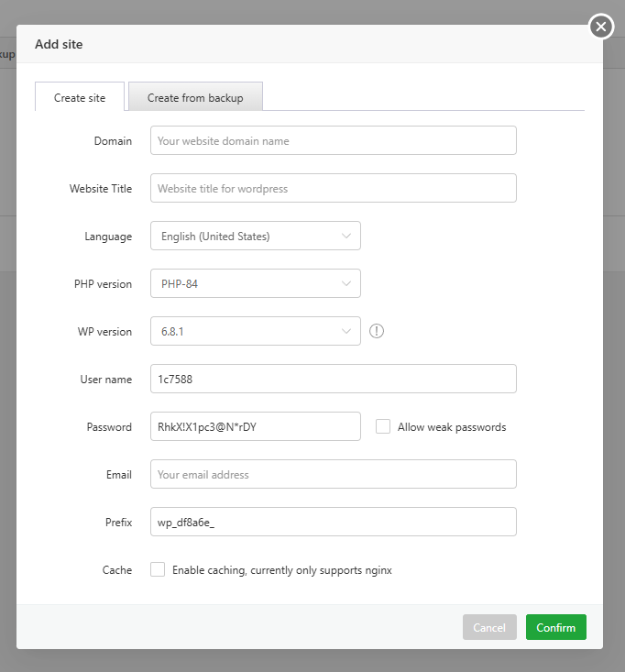Enable the Cache checkbox
This screenshot has height=672, width=625.
[x=158, y=569]
